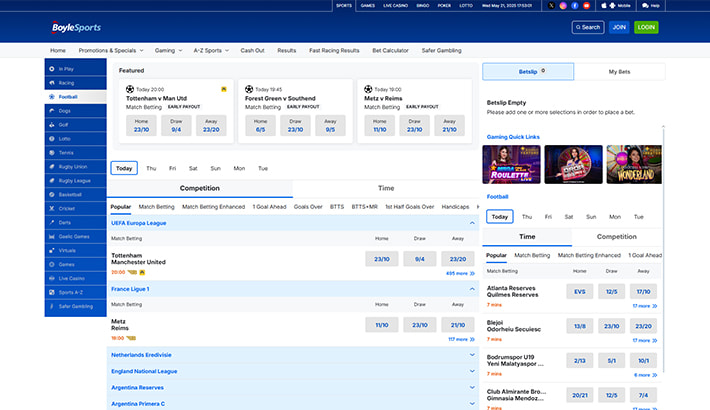The width and height of the screenshot is (710, 410).
Task: Click the LOGIN button
Action: tap(646, 27)
